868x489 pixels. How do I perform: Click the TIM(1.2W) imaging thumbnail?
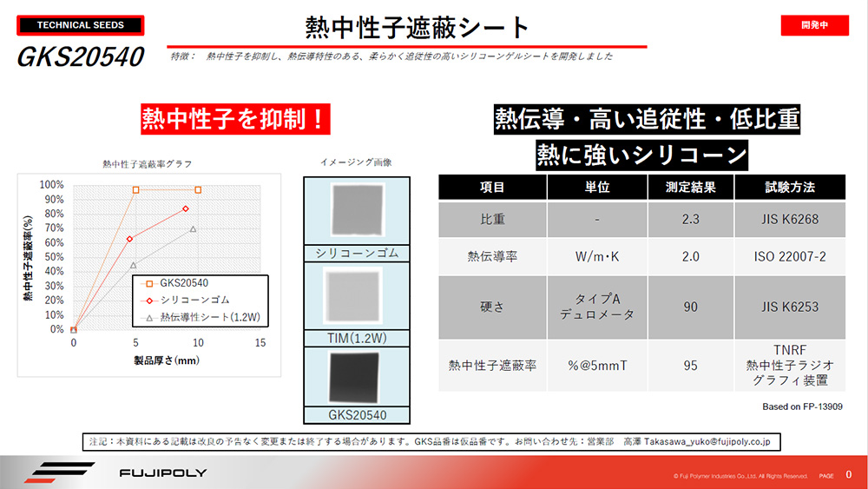tap(354, 295)
